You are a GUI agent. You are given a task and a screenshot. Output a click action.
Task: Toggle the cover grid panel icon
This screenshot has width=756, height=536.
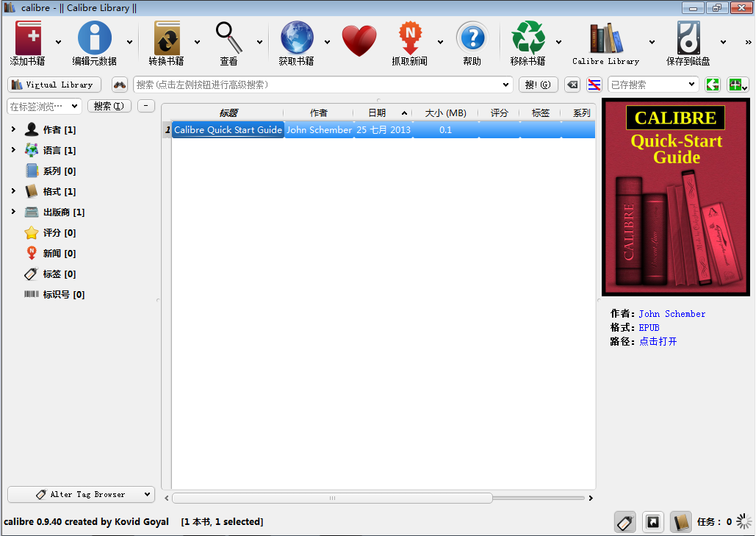652,522
